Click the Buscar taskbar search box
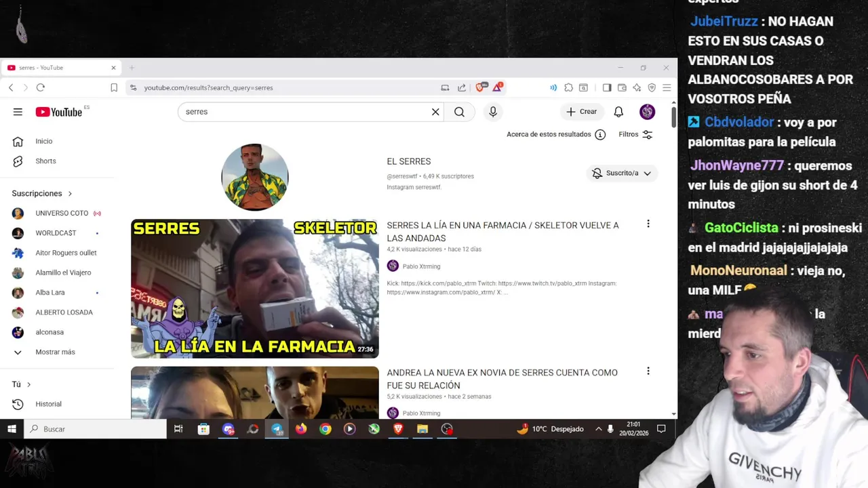868x488 pixels. coord(96,429)
